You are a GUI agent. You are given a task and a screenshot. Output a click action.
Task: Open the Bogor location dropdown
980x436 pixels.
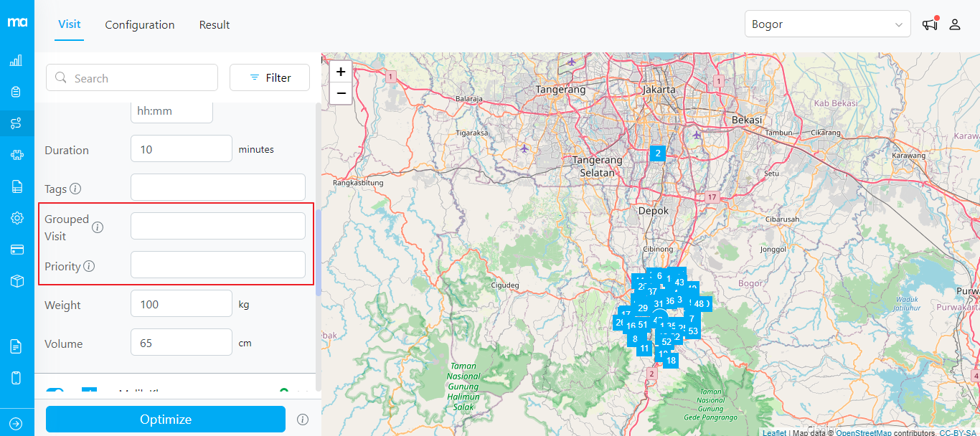(x=827, y=24)
